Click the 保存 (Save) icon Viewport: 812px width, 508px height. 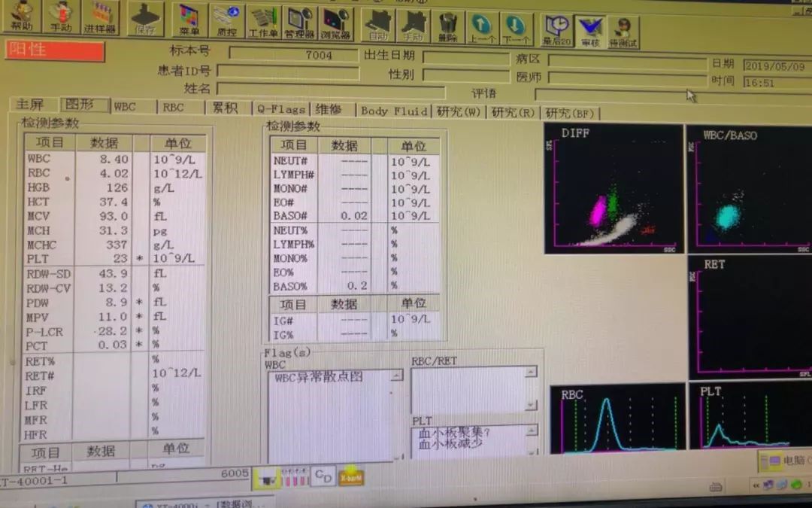click(146, 19)
